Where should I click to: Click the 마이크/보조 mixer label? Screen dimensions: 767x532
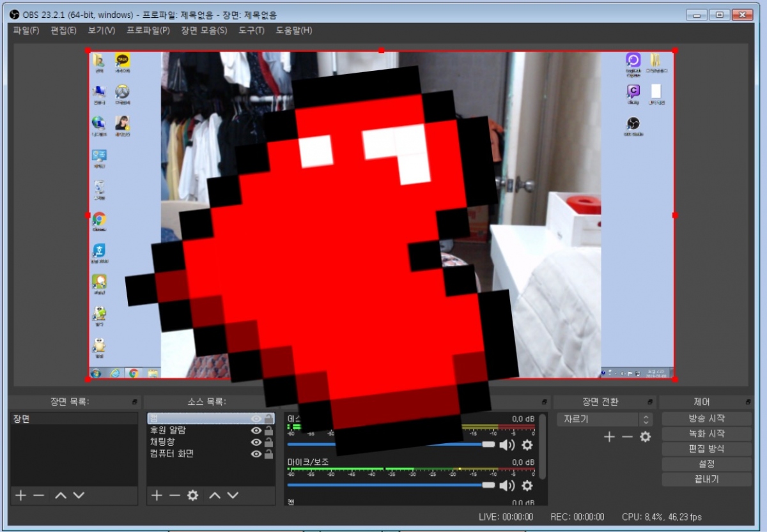(x=309, y=462)
